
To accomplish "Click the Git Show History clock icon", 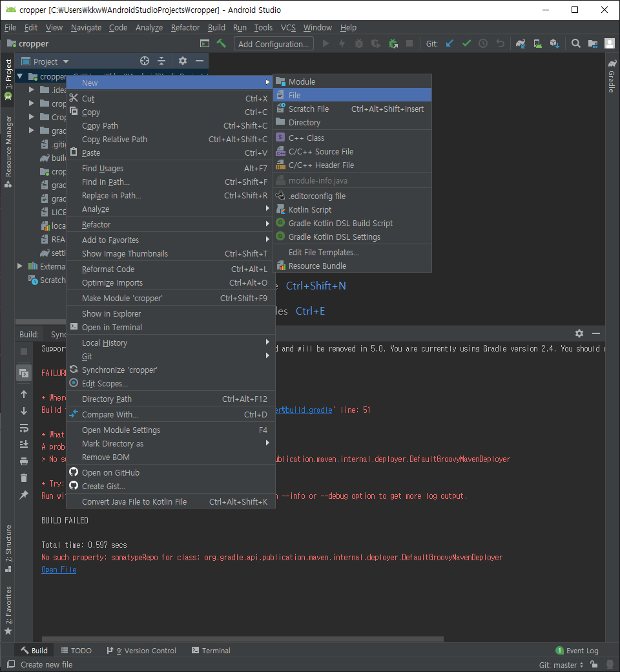I will tap(483, 43).
